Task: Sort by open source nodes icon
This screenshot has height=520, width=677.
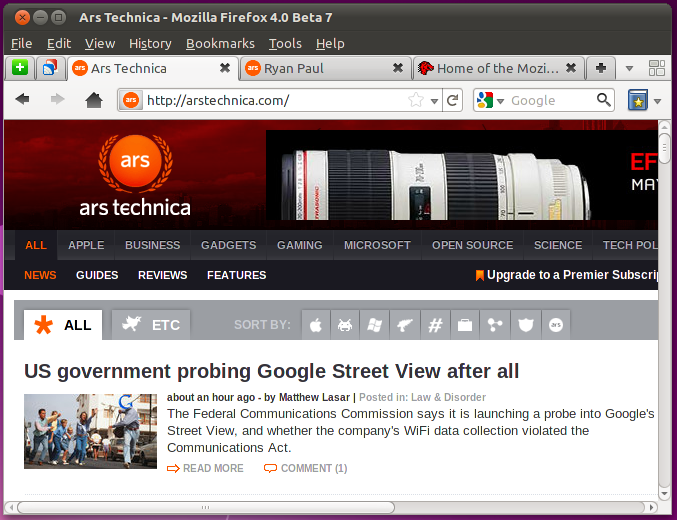Action: [495, 325]
